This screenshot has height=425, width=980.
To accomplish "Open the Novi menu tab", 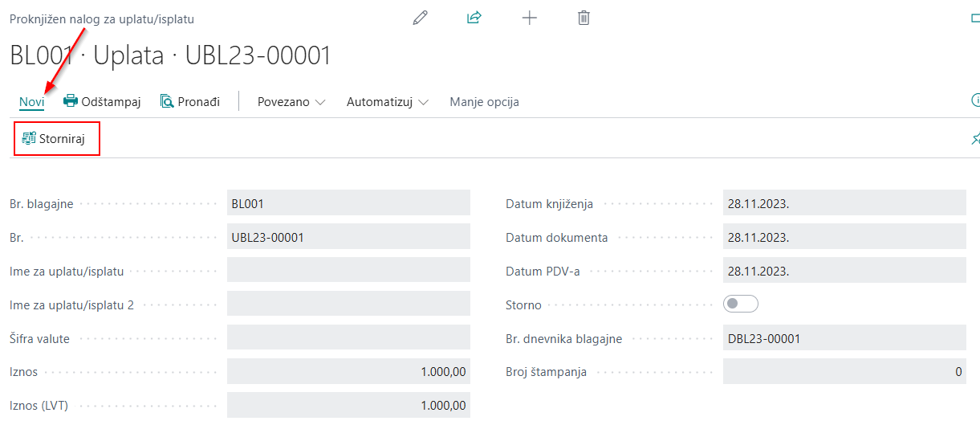I will (x=31, y=102).
